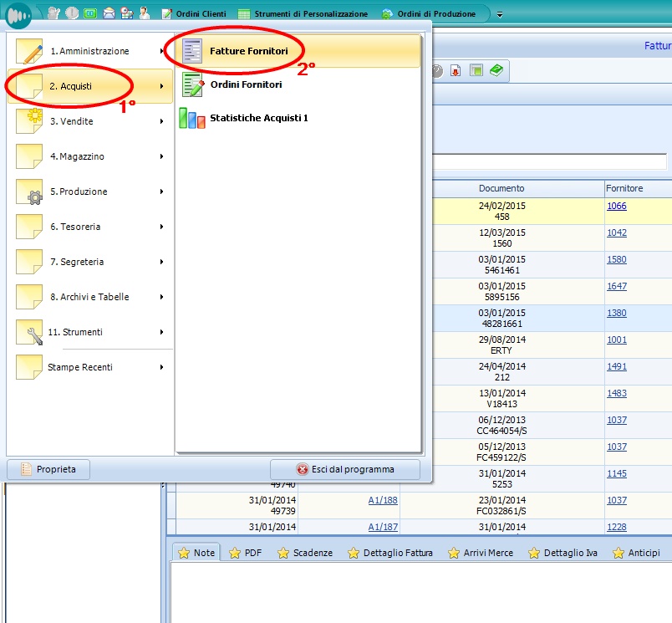
Task: Switch to the Dettaglio Fattura tab
Action: click(x=390, y=553)
